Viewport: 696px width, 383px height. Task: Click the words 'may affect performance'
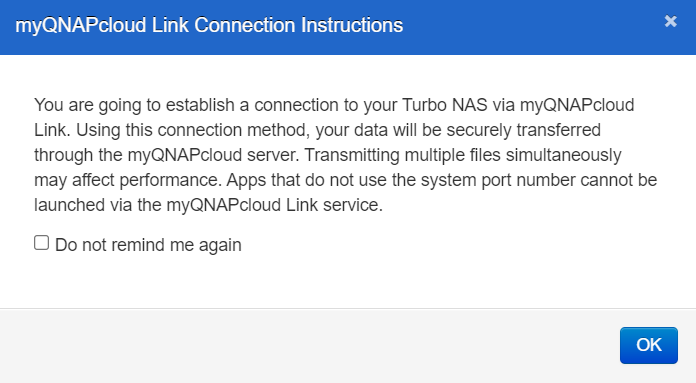pos(127,180)
